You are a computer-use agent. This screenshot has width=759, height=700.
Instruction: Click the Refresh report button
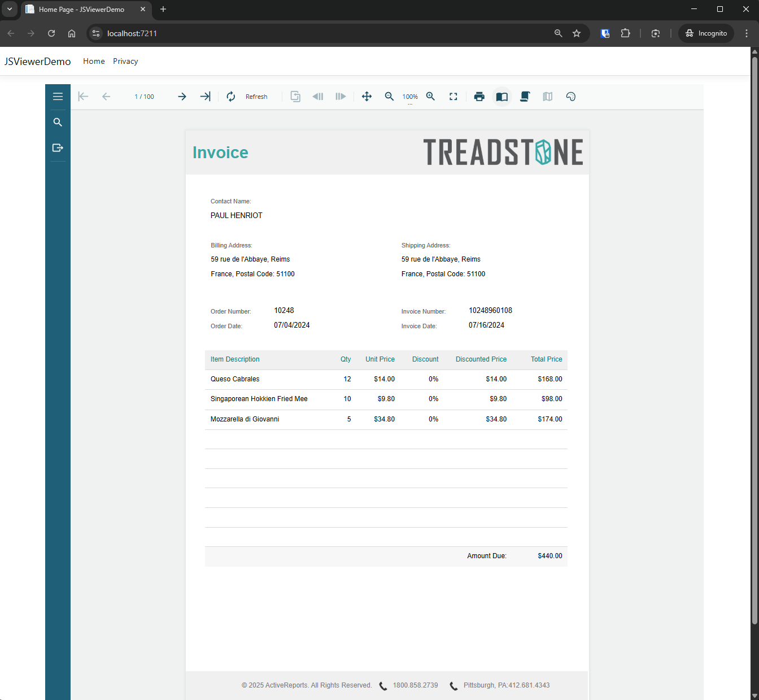pos(247,97)
